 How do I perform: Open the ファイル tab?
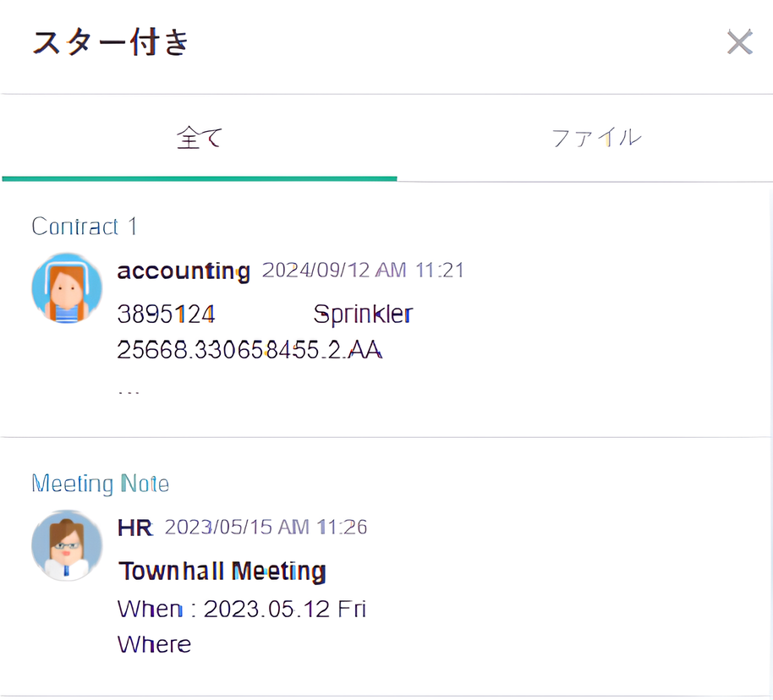(x=595, y=138)
